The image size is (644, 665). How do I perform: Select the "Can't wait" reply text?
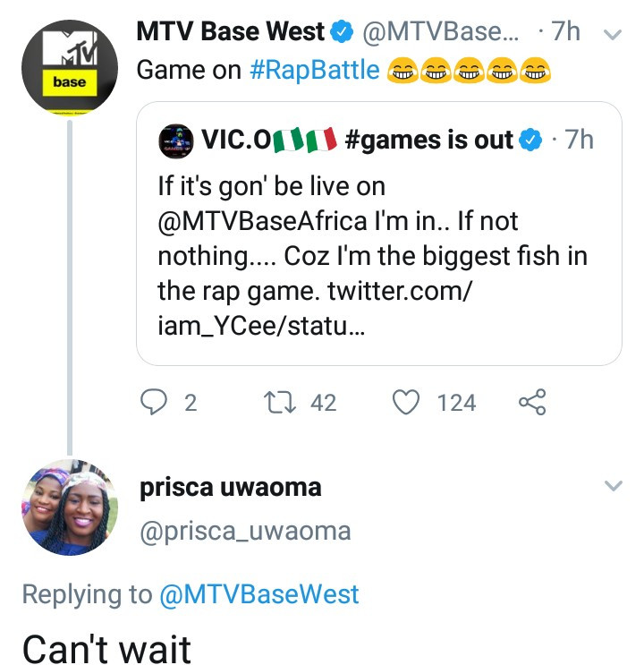[x=106, y=648]
